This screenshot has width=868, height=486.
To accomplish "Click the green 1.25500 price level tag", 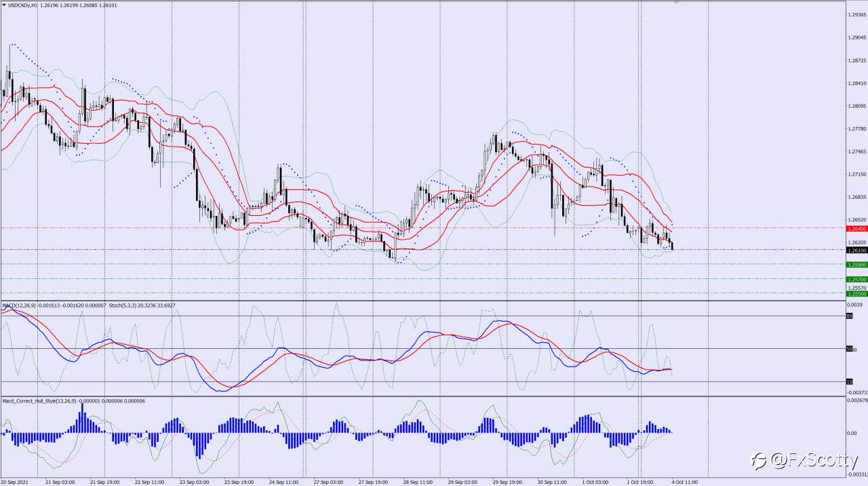I will 857,294.
